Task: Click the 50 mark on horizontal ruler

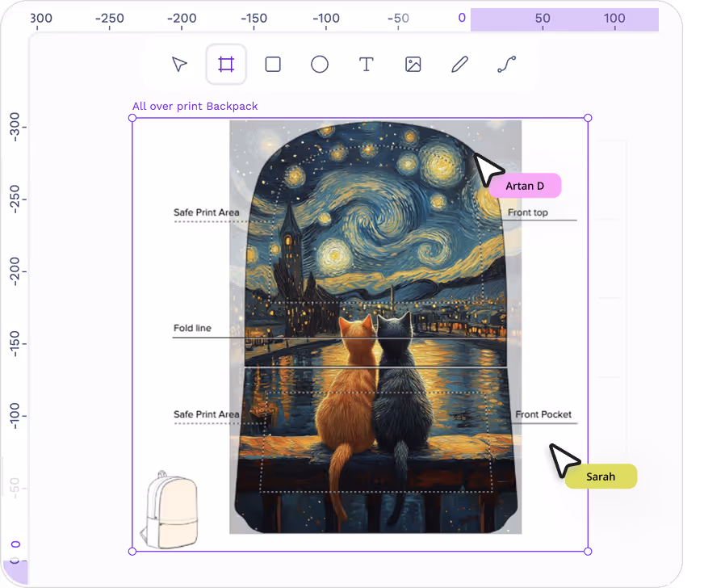Action: [x=543, y=18]
